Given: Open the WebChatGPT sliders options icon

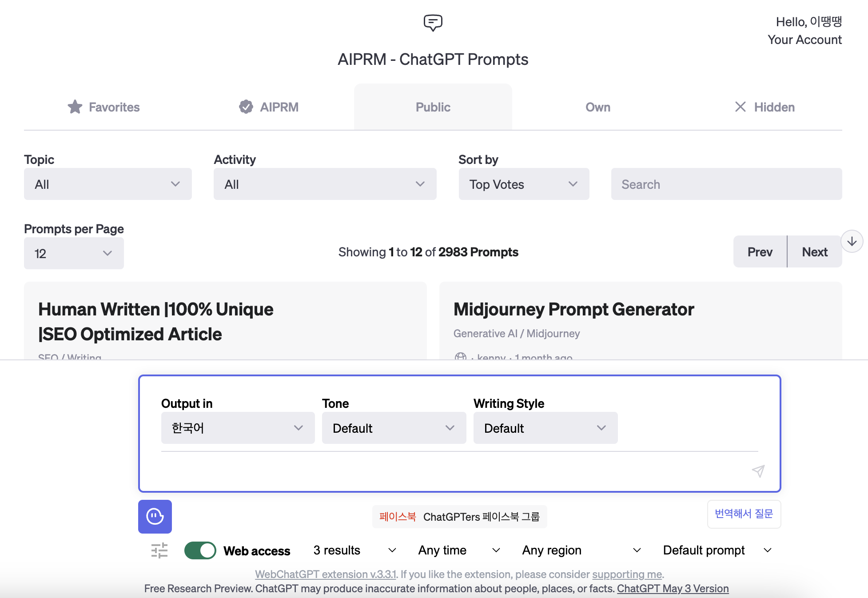Looking at the screenshot, I should click(x=159, y=550).
